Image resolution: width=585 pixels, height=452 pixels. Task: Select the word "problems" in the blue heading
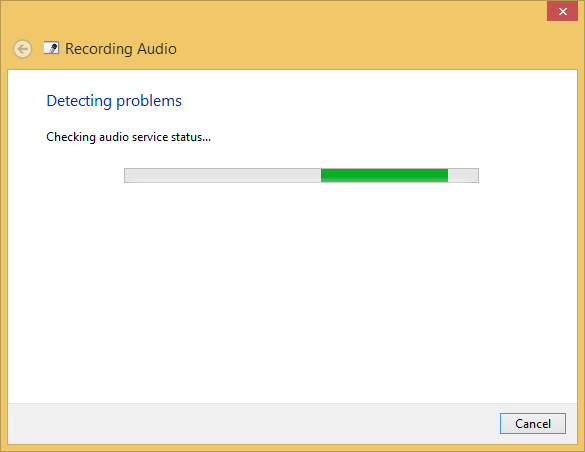coord(149,101)
